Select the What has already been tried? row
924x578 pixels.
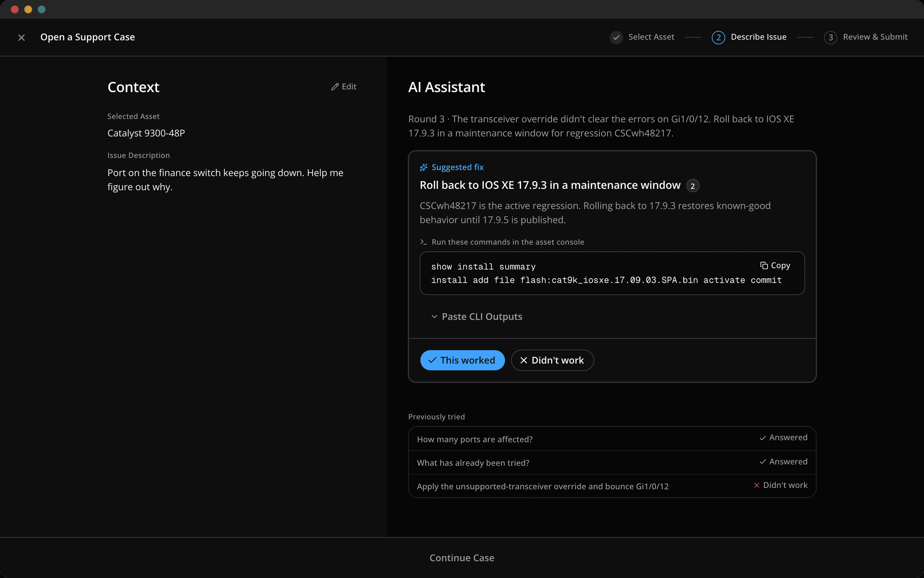pos(612,462)
